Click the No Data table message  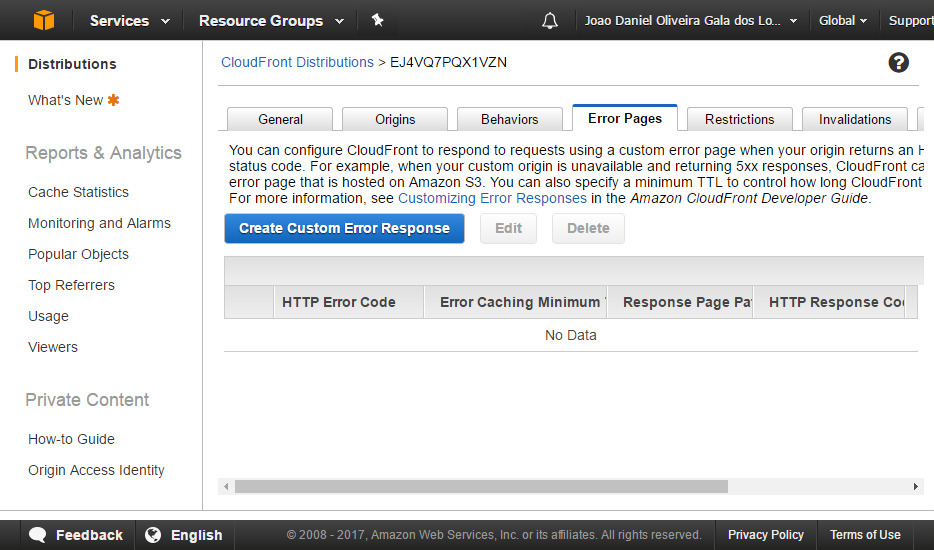(571, 335)
